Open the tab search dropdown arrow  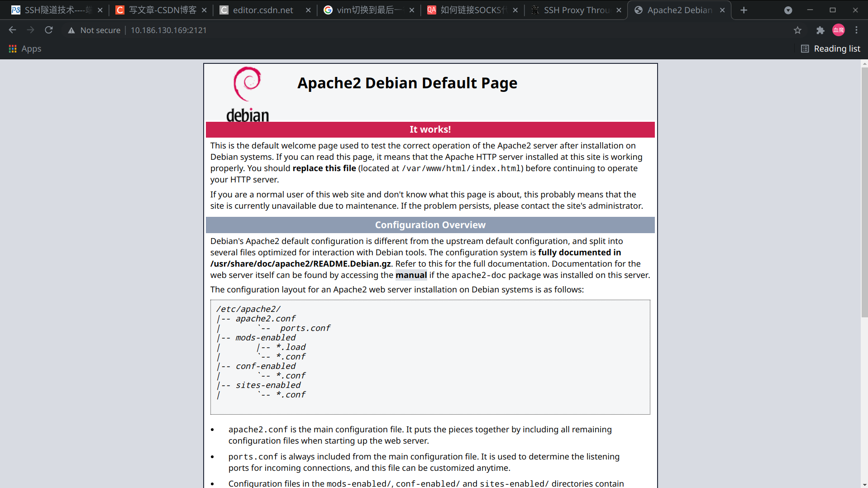[x=788, y=10]
